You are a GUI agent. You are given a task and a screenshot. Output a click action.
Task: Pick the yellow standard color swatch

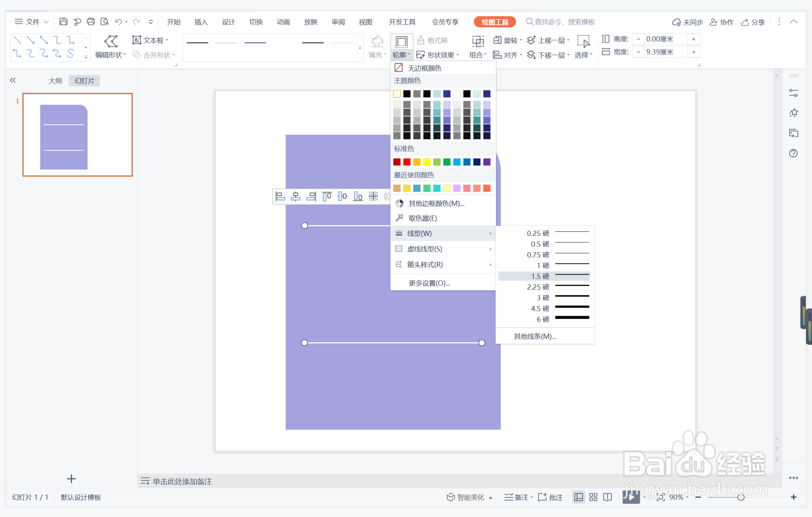point(427,162)
